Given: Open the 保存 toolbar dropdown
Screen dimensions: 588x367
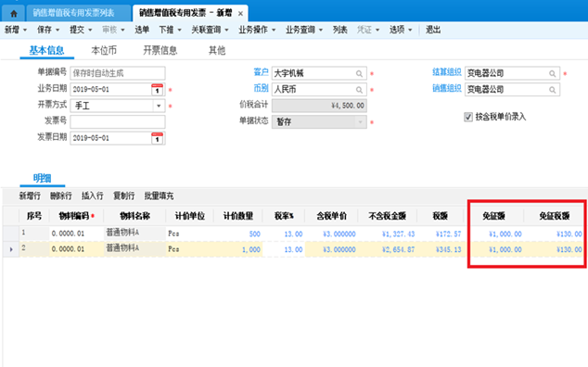Looking at the screenshot, I should coord(58,30).
